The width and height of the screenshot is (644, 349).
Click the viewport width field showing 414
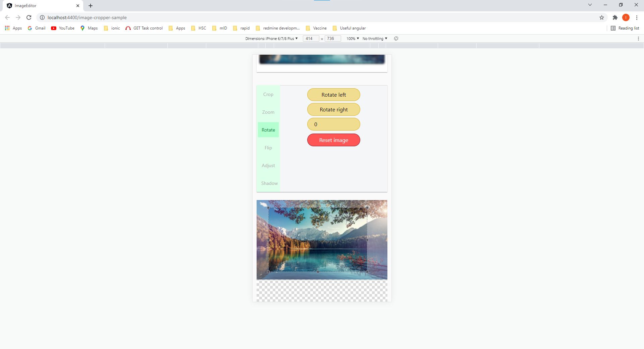point(311,39)
